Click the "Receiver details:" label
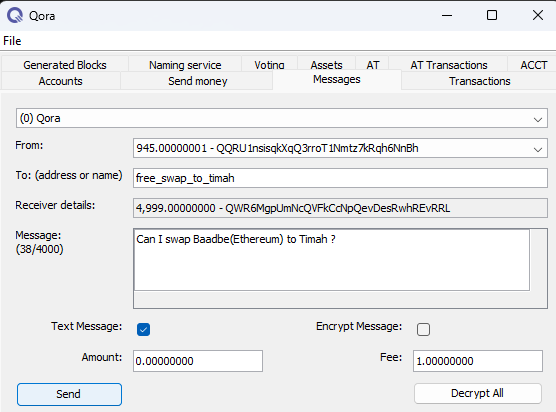 click(55, 205)
